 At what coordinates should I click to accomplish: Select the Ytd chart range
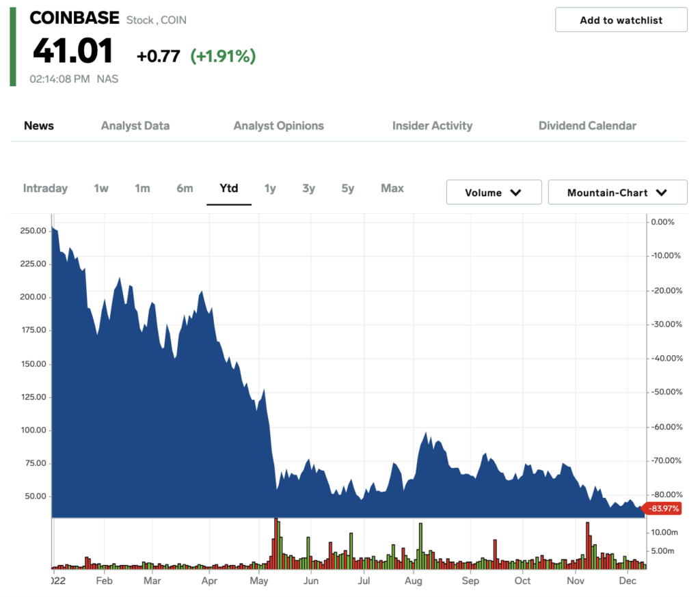pos(228,189)
